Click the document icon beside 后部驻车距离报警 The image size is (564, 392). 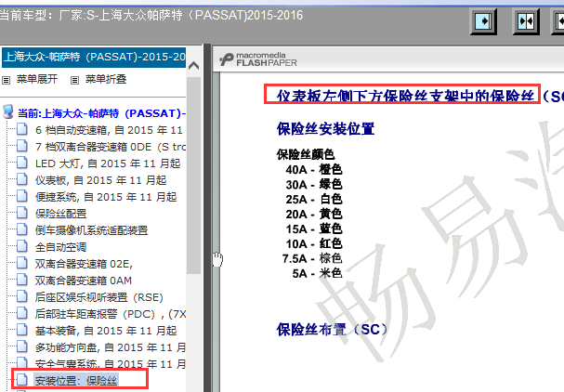[x=22, y=313]
